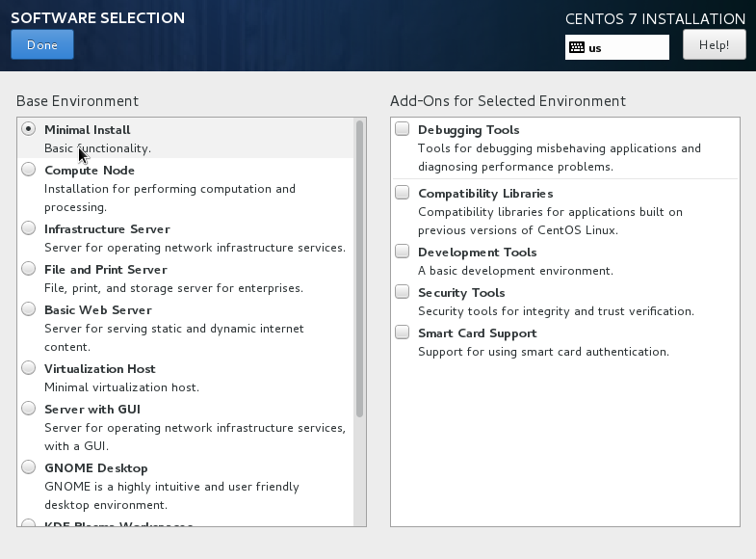Screen dimensions: 756x559
Task: Check the Development Tools add-on
Action: (403, 252)
